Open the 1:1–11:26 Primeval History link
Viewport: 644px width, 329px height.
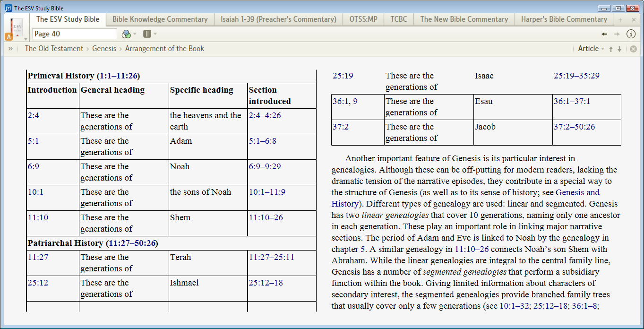coord(118,76)
